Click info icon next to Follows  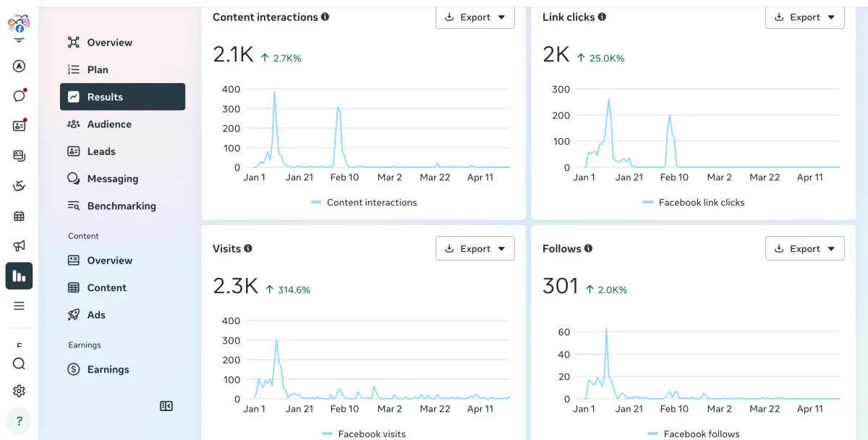[x=589, y=248]
